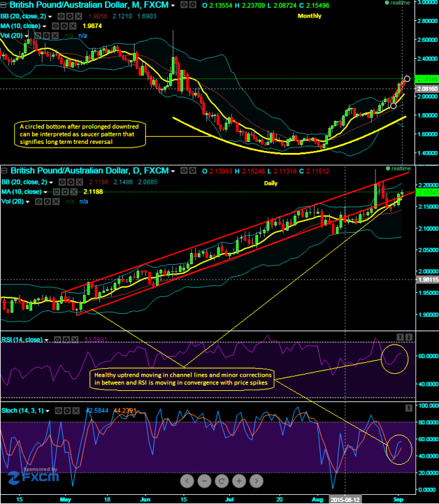
Task: Move the Stoch pane up
Action: 408,408
